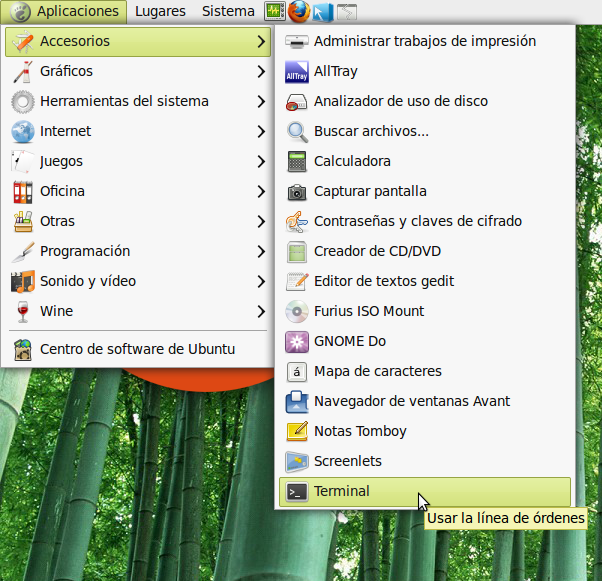The image size is (602, 581).
Task: Click the Gráficos paintbrush icon
Action: (23, 71)
